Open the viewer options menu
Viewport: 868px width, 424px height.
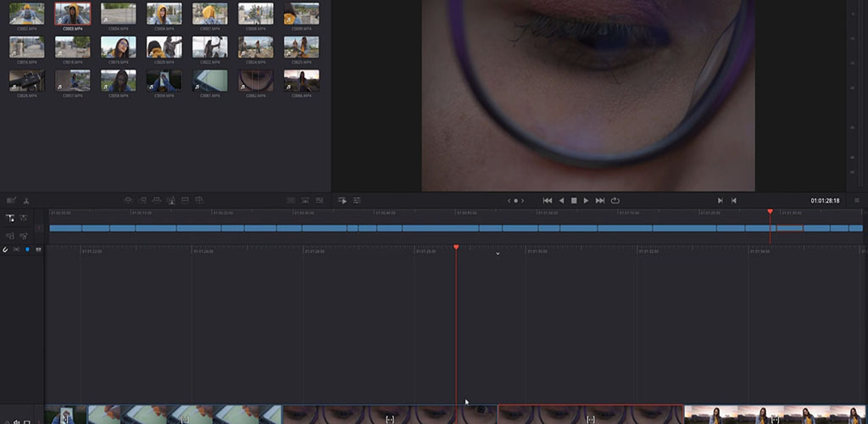[857, 200]
